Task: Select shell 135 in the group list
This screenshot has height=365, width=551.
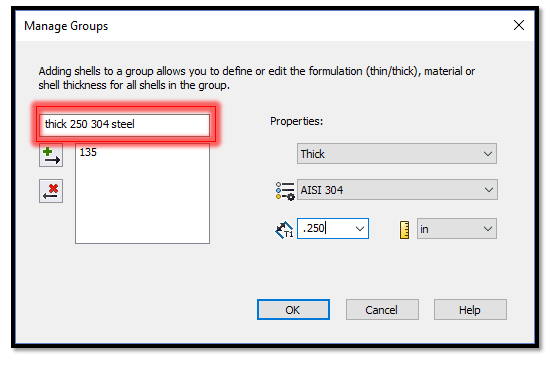Action: 88,152
